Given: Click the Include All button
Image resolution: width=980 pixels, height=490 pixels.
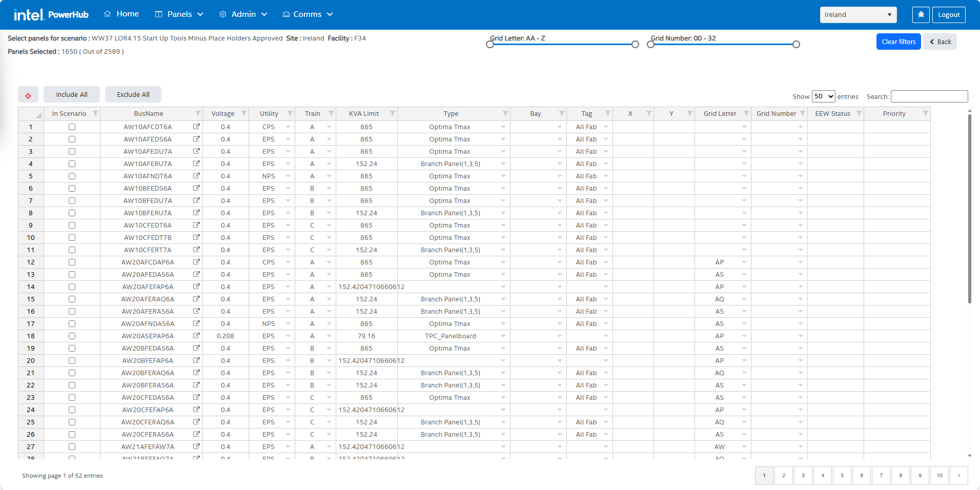Looking at the screenshot, I should (72, 94).
